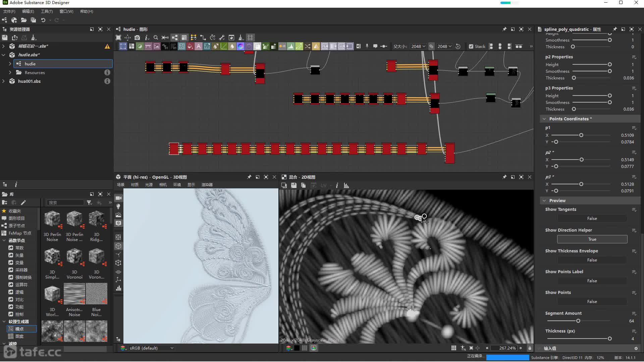This screenshot has height=362, width=644.
Task: Click the clean graph broom icon
Action: pyautogui.click(x=240, y=38)
